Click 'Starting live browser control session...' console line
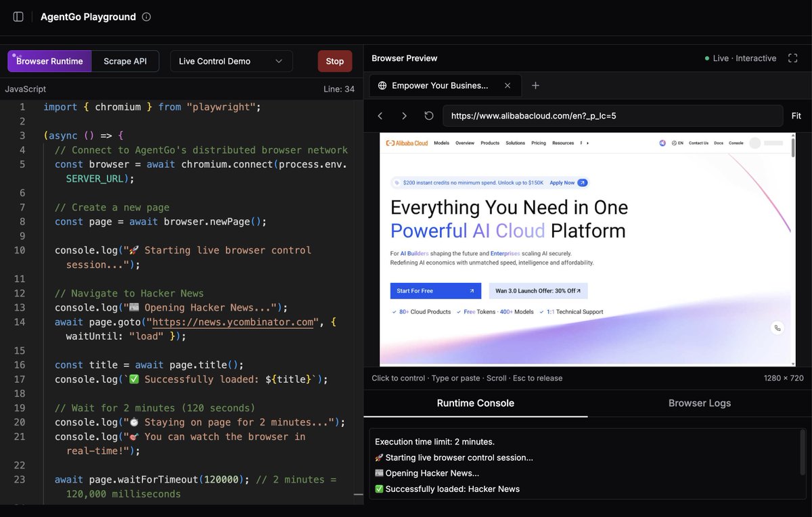This screenshot has width=812, height=517. pyautogui.click(x=454, y=457)
